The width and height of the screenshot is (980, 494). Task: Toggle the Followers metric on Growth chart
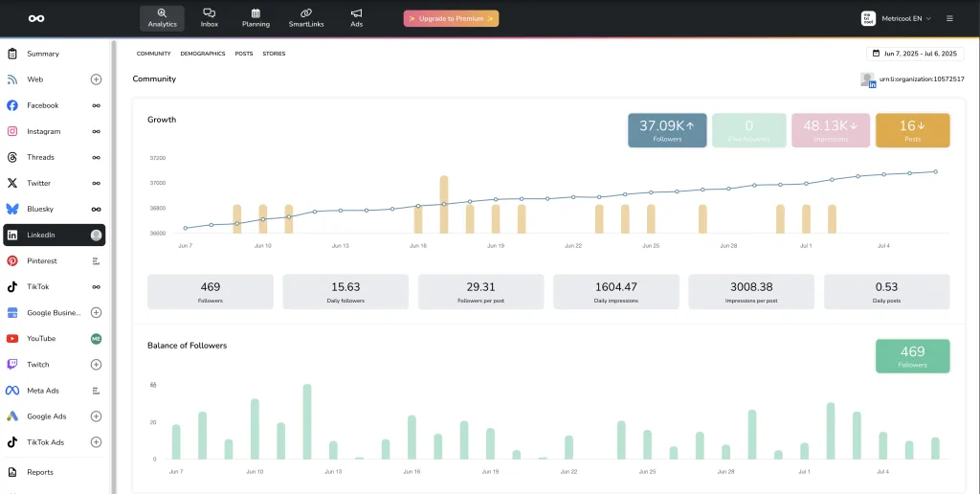coord(667,130)
